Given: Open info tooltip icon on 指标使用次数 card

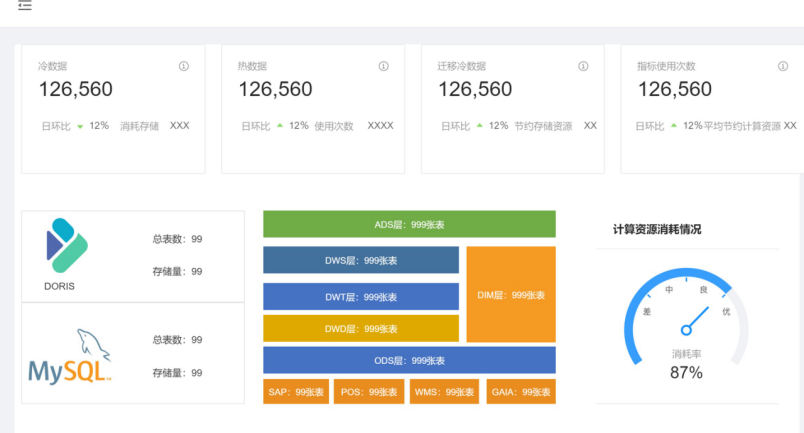Looking at the screenshot, I should [x=783, y=66].
